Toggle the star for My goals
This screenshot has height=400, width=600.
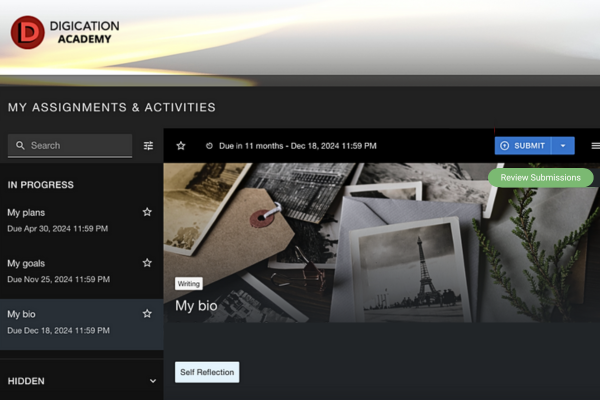(147, 263)
